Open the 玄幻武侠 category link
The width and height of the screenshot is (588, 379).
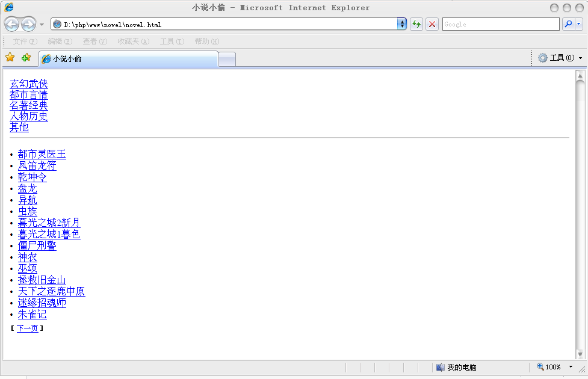coord(29,84)
